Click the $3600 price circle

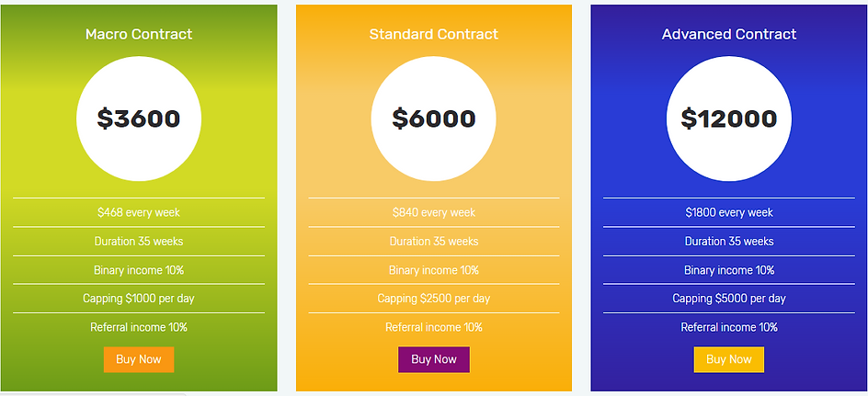coord(139,119)
